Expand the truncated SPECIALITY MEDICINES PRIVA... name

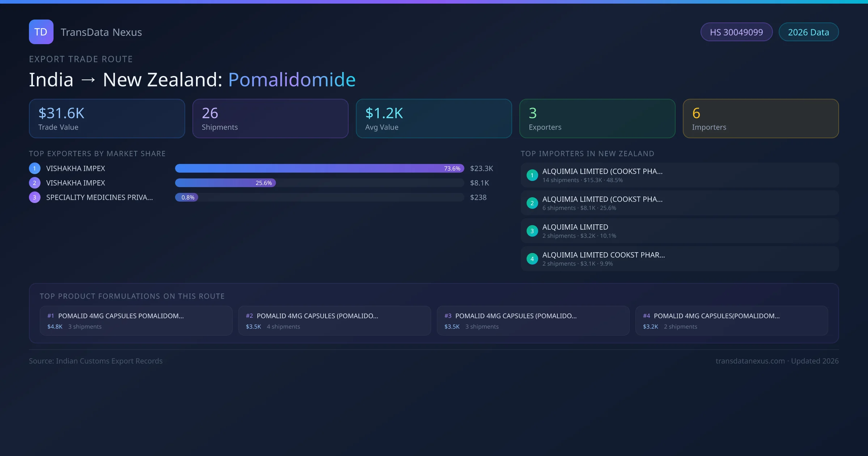(99, 197)
